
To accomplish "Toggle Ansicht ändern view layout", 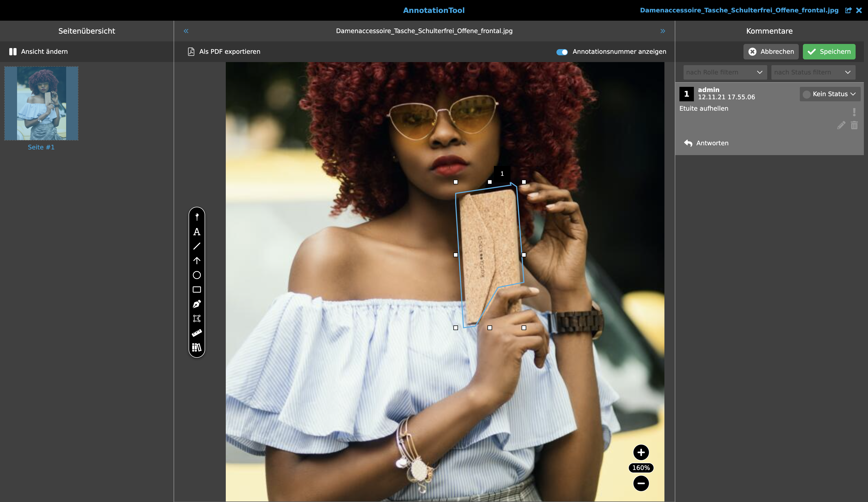I will [x=38, y=52].
